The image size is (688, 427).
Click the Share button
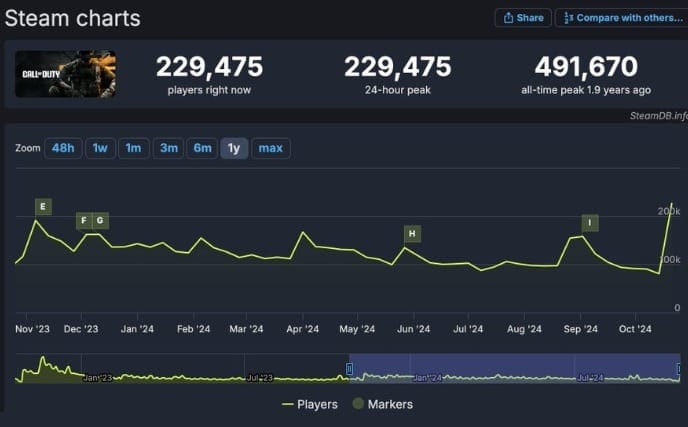(523, 18)
